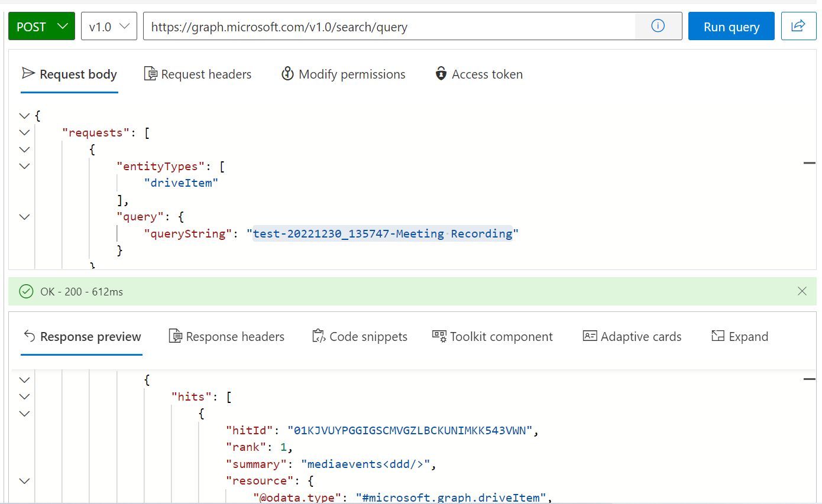Open the Toolkit component tab
This screenshot has height=504, width=822.
pyautogui.click(x=493, y=337)
